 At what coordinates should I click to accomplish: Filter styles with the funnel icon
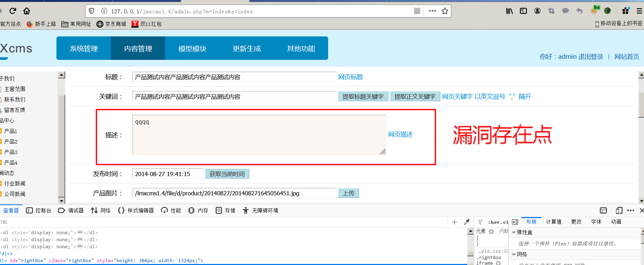click(x=480, y=222)
